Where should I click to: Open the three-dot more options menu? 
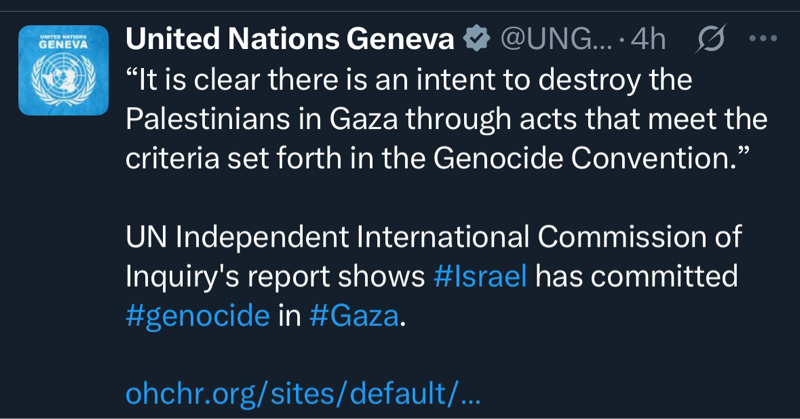coord(762,39)
